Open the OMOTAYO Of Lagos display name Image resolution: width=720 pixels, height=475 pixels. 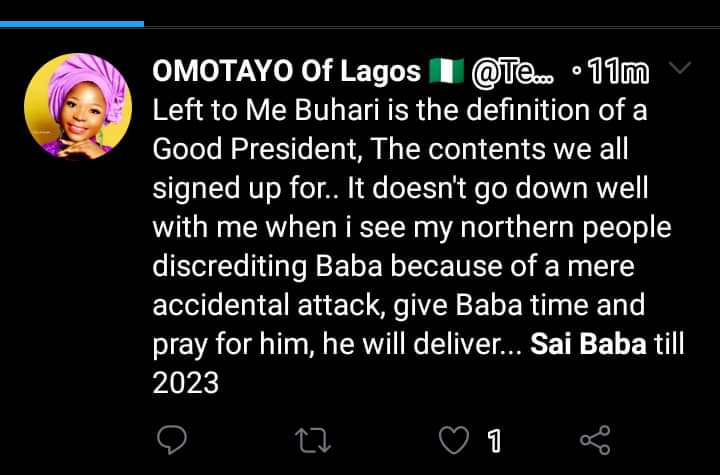pos(287,72)
